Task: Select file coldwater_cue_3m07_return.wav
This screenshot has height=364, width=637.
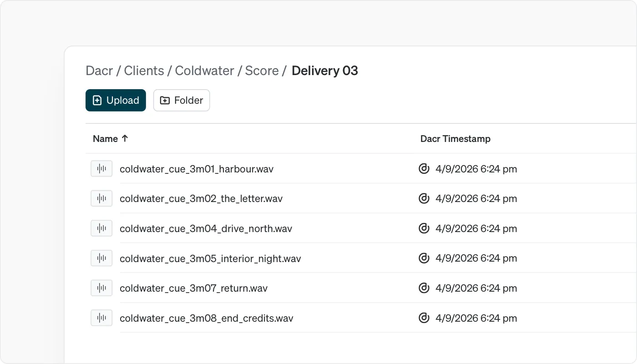Action: click(x=194, y=288)
